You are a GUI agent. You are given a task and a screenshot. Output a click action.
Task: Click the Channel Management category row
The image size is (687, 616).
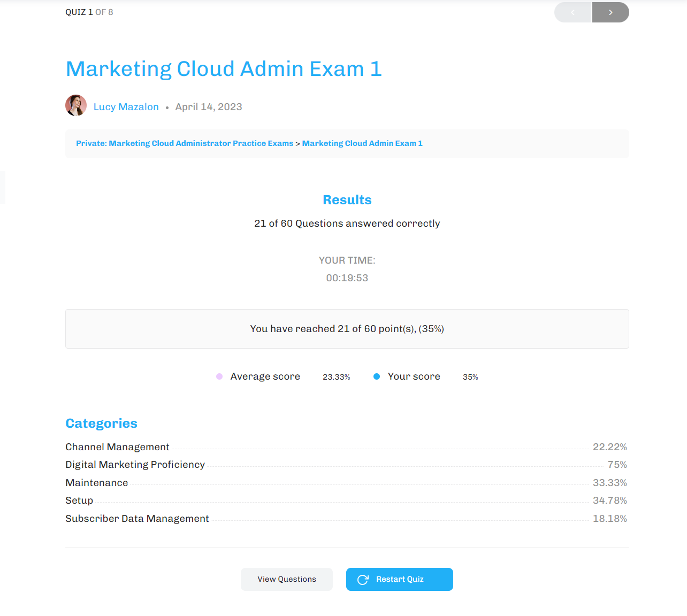[x=346, y=447]
